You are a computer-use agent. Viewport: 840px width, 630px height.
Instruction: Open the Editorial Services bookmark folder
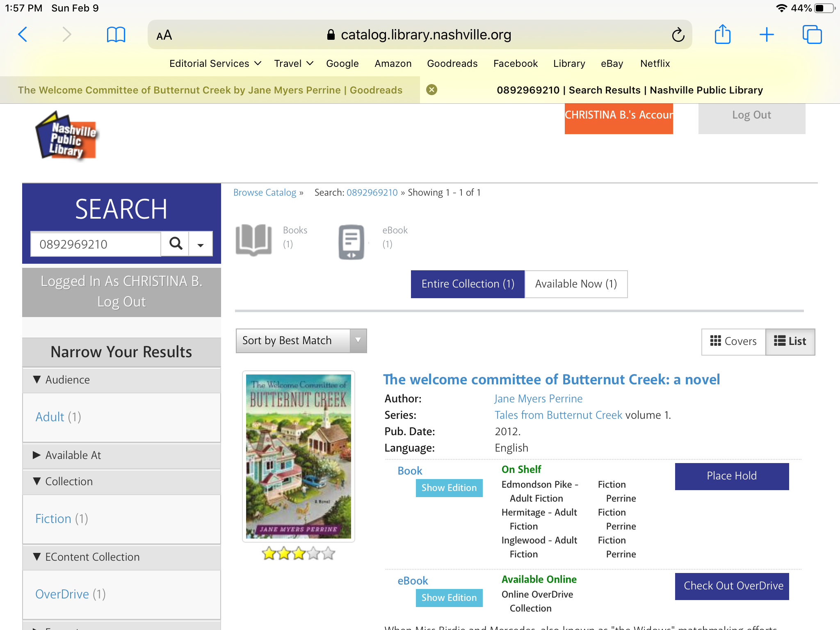(x=215, y=64)
